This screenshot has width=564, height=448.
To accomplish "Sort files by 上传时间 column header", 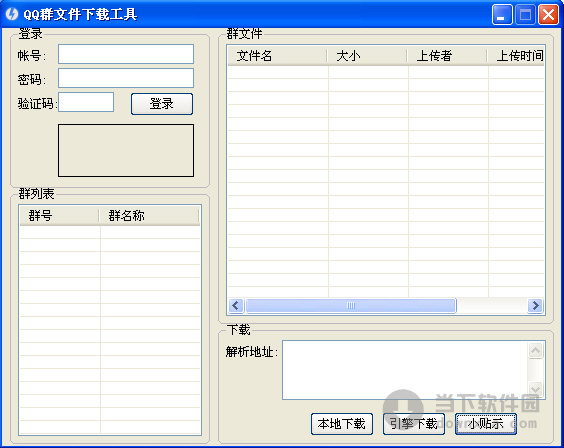I will [x=516, y=56].
